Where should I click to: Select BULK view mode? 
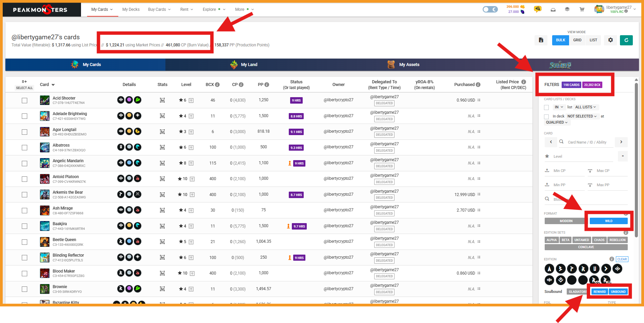pos(561,40)
